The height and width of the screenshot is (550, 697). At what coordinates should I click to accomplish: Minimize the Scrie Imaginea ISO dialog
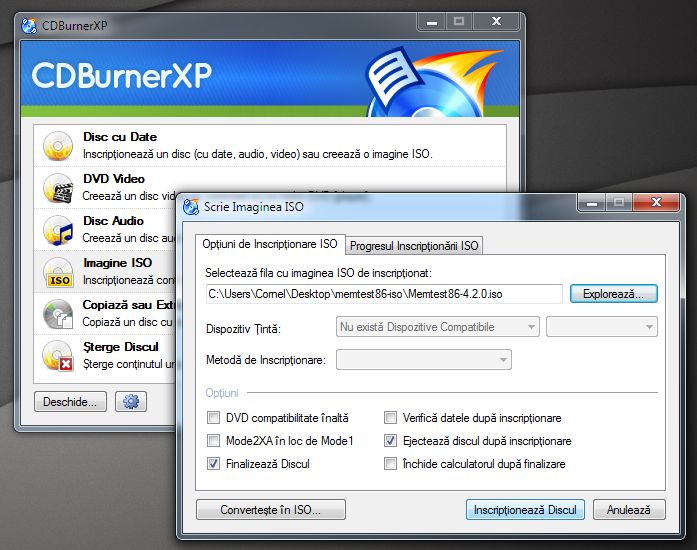(592, 203)
